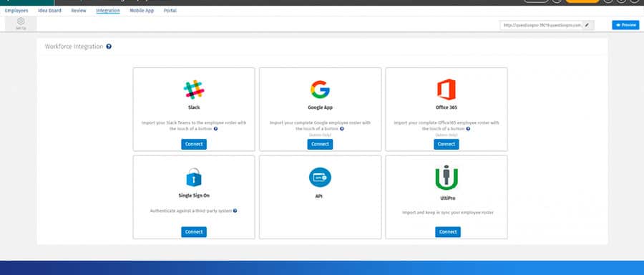The height and width of the screenshot is (275, 644).
Task: Click the Slack logo icon
Action: 194,90
